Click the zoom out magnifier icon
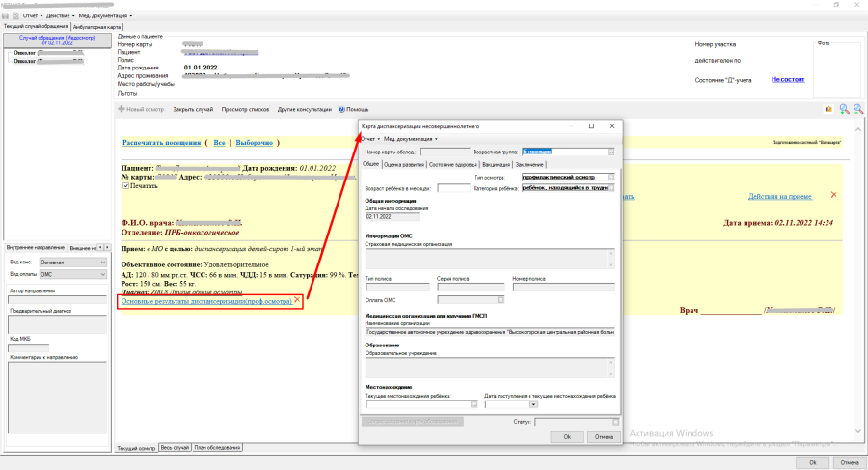The image size is (868, 470). point(858,109)
